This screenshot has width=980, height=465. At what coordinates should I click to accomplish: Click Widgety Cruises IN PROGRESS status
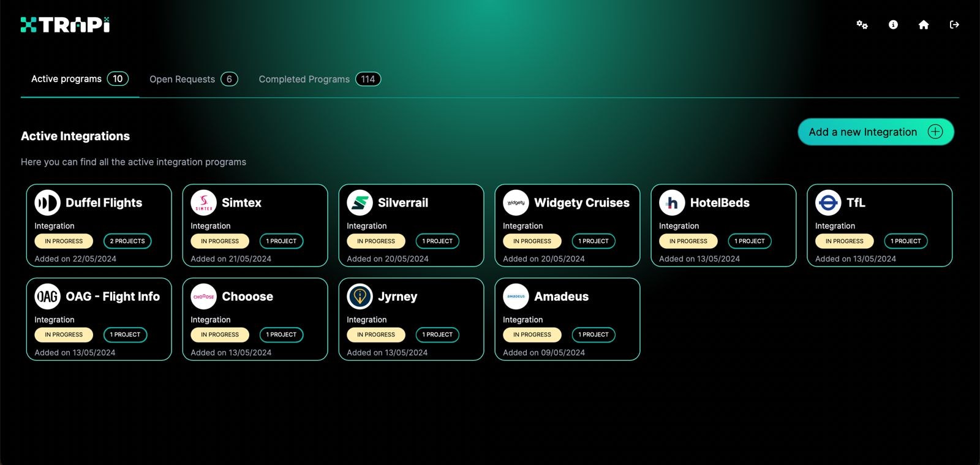(x=532, y=241)
